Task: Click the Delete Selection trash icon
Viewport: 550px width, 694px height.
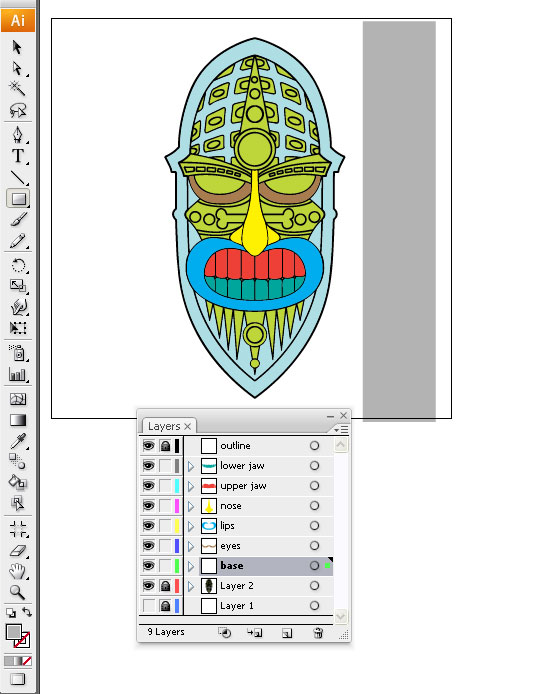Action: click(318, 633)
